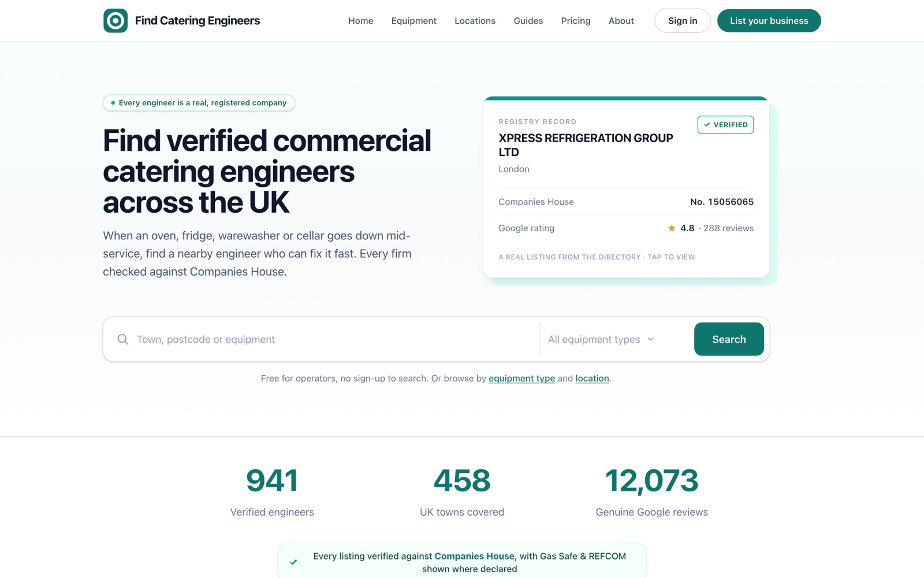The width and height of the screenshot is (924, 578).
Task: Click the Find Catering Engineers site title
Action: [x=198, y=21]
